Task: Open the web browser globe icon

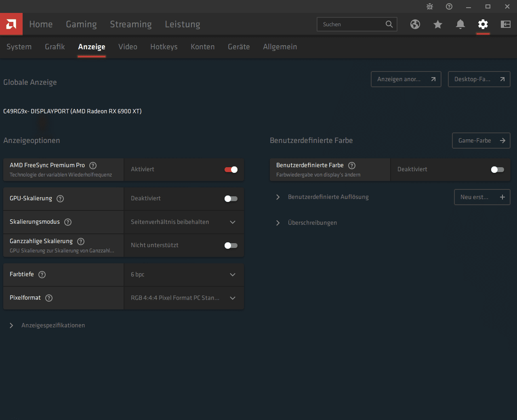Action: [415, 24]
